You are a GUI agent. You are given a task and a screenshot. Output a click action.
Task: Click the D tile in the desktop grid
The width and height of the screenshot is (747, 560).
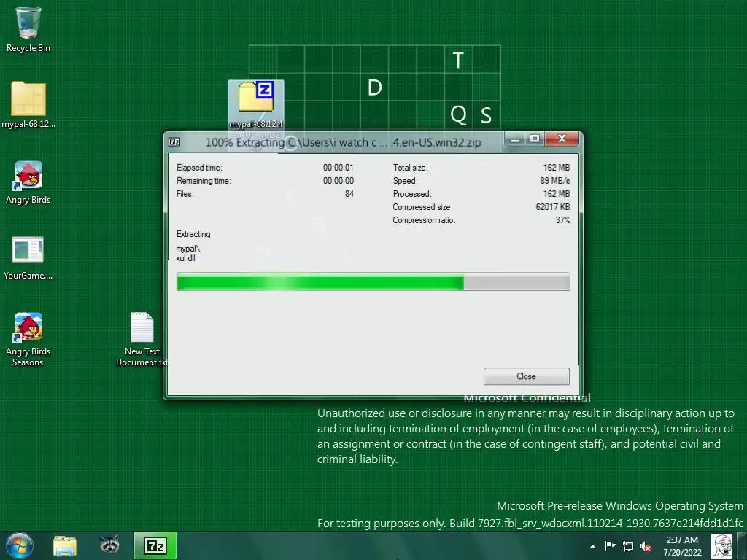click(x=374, y=87)
